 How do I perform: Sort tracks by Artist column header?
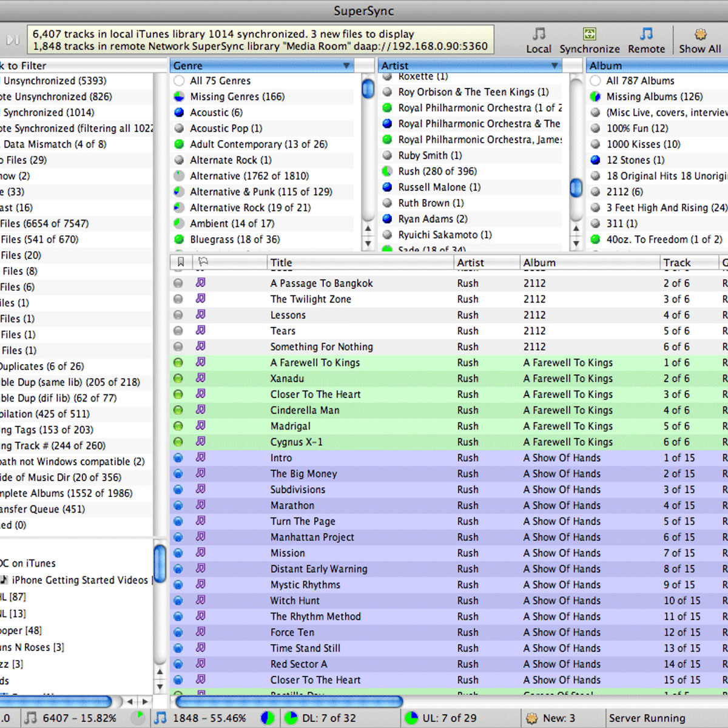pos(487,262)
